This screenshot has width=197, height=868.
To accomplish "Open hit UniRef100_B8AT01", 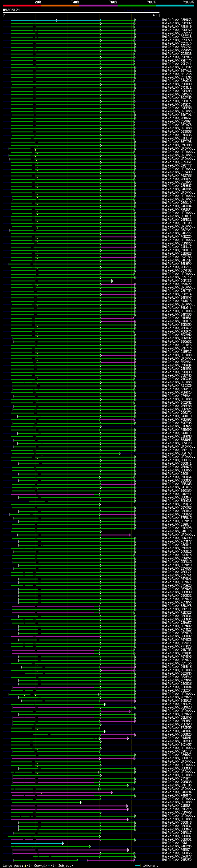I will 177,115.
